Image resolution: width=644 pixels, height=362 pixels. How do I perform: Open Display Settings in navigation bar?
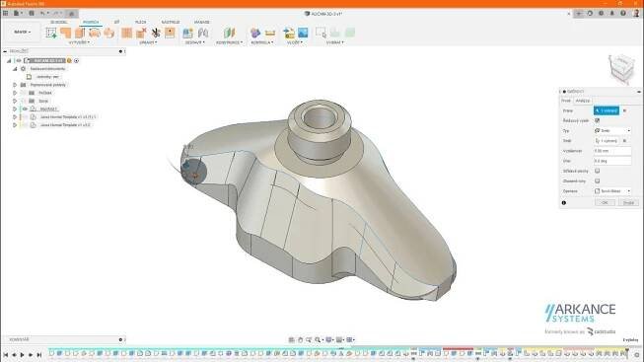(x=329, y=340)
